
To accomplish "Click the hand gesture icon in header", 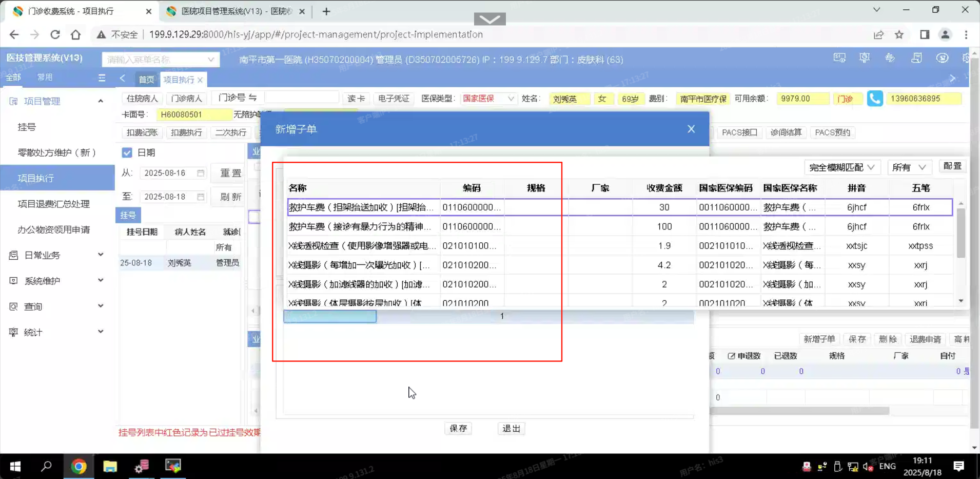I will pyautogui.click(x=890, y=58).
